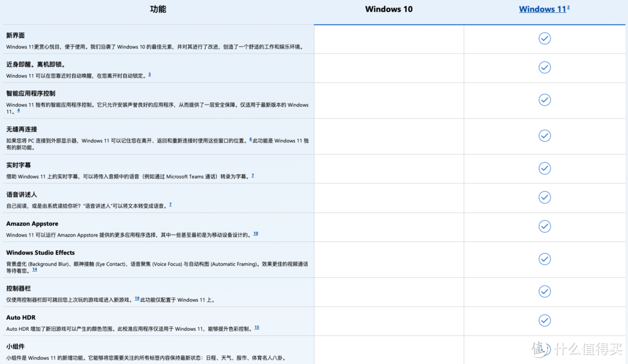Click the 语音讲述人 feature title

pyautogui.click(x=22, y=195)
